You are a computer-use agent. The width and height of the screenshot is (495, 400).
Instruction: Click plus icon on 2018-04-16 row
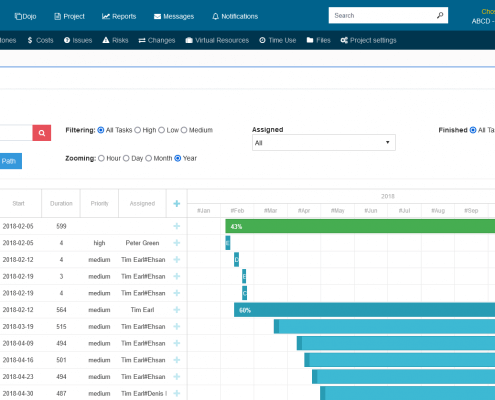pos(177,360)
